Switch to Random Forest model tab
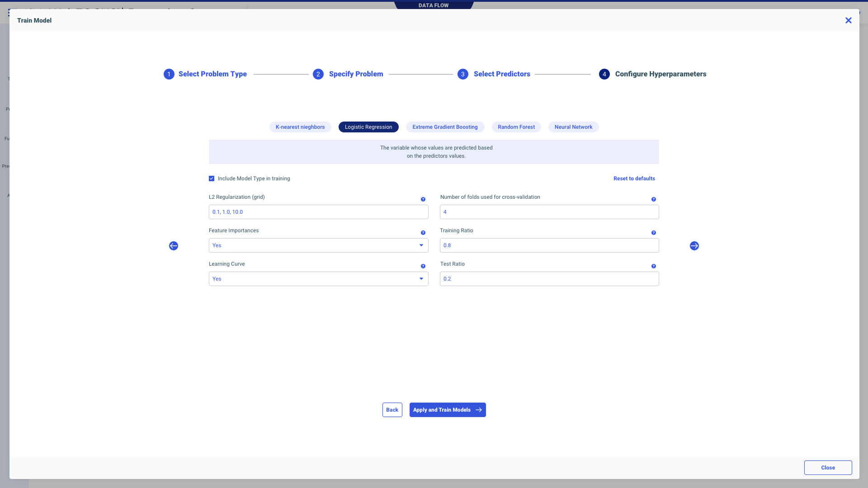The width and height of the screenshot is (868, 488). point(516,127)
